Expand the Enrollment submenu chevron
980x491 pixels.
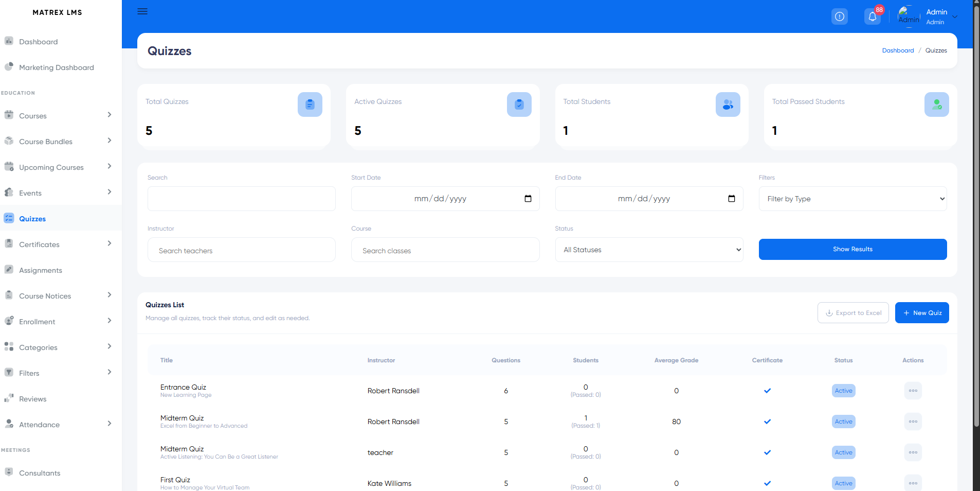pyautogui.click(x=109, y=321)
